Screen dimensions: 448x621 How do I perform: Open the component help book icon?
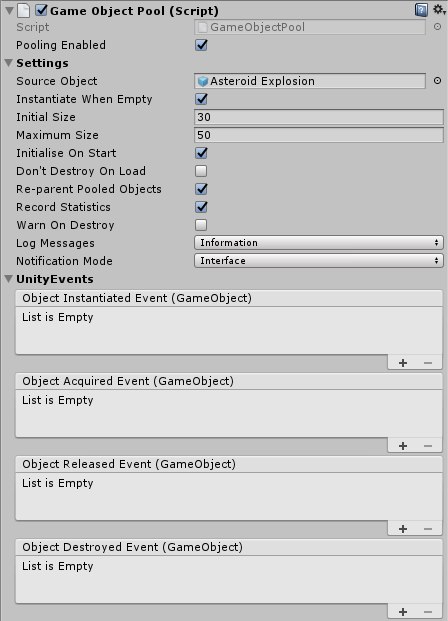tap(421, 10)
